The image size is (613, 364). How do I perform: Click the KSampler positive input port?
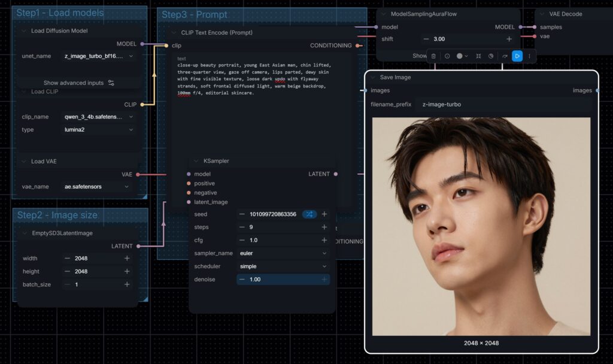(x=189, y=183)
